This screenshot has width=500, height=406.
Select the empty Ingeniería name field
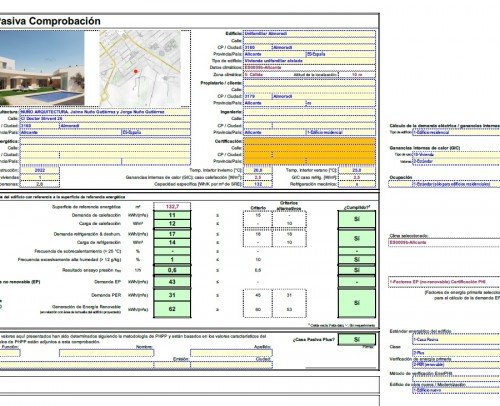tap(309, 112)
